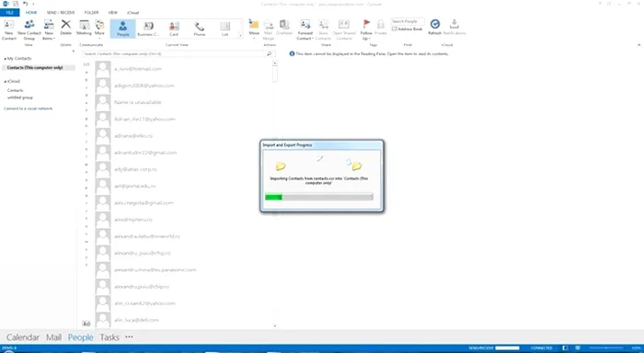Create a New Contact from the ribbon
The image size is (644, 353).
pyautogui.click(x=8, y=29)
